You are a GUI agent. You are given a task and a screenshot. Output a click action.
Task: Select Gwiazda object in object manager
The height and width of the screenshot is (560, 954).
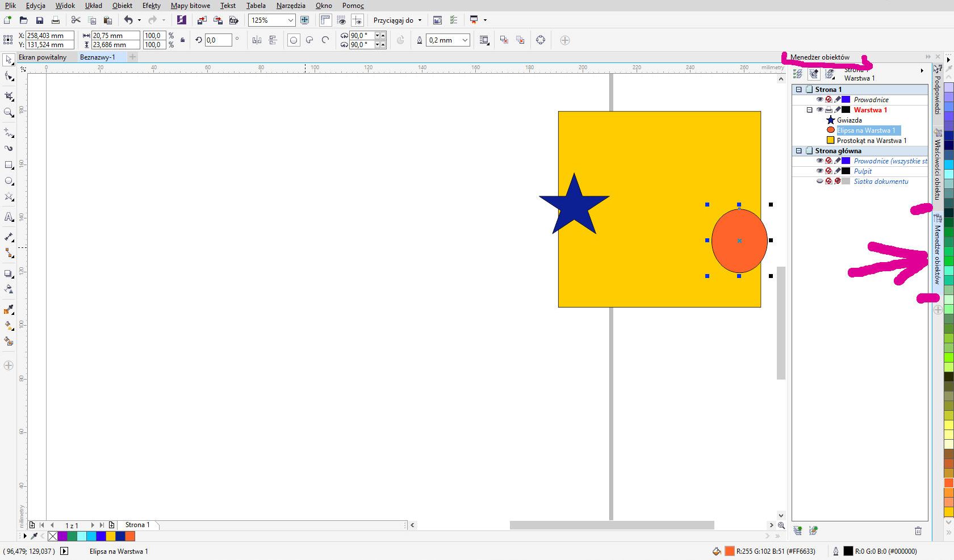[x=849, y=120]
